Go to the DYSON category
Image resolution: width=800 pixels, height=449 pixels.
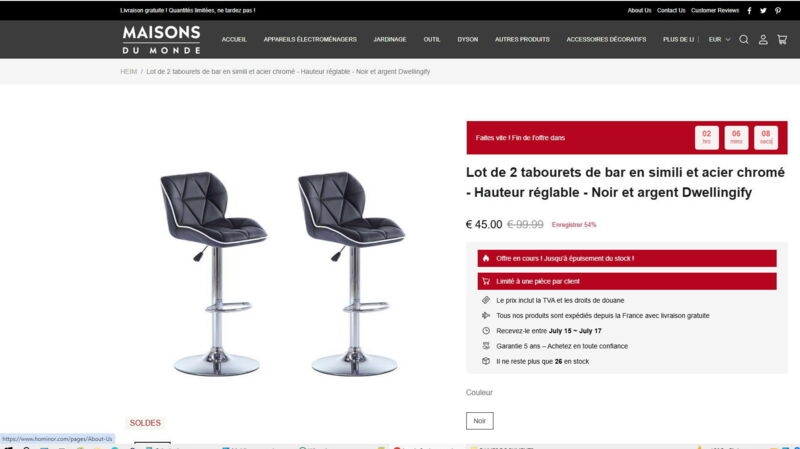[467, 39]
